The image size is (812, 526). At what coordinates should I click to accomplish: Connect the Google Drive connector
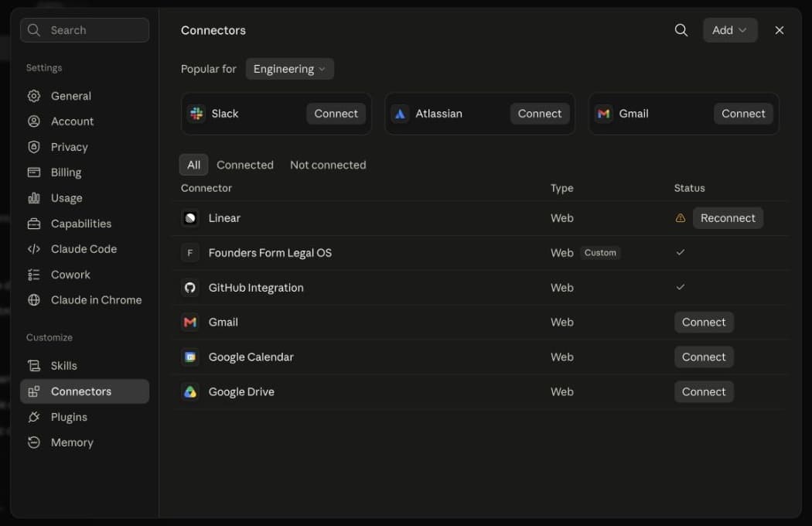pyautogui.click(x=704, y=391)
